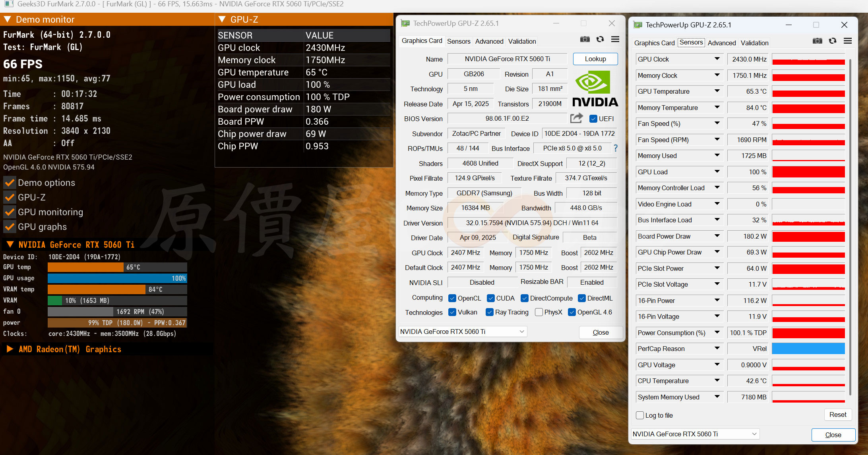This screenshot has width=868, height=455.
Task: Toggle Ray Tracing checkbox
Action: click(489, 312)
